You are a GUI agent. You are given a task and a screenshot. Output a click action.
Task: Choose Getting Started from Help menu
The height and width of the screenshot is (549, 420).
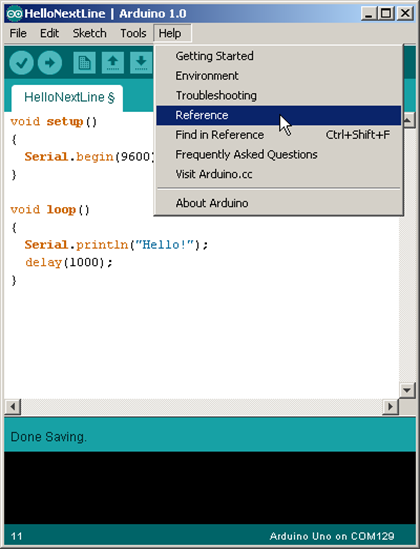[x=279, y=56]
